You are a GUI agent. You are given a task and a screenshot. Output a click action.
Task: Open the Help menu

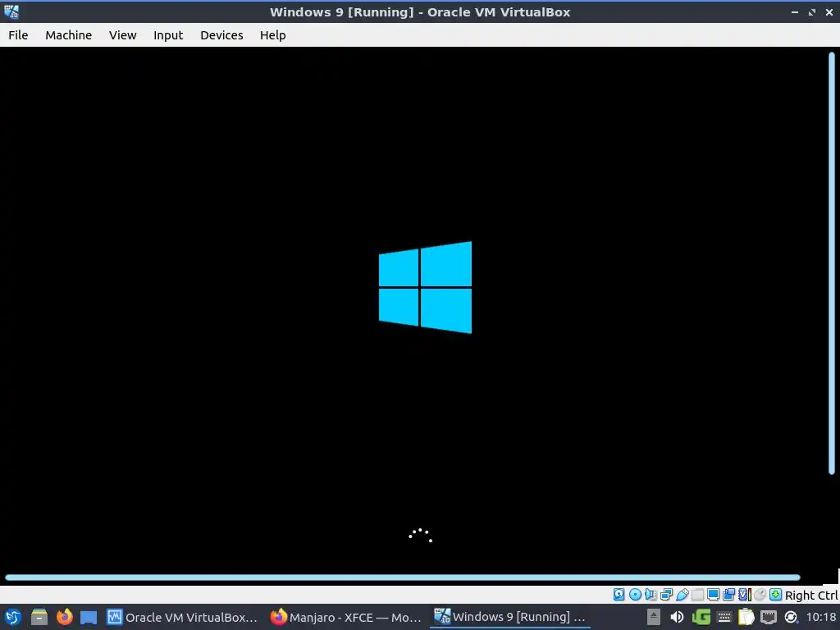click(272, 35)
